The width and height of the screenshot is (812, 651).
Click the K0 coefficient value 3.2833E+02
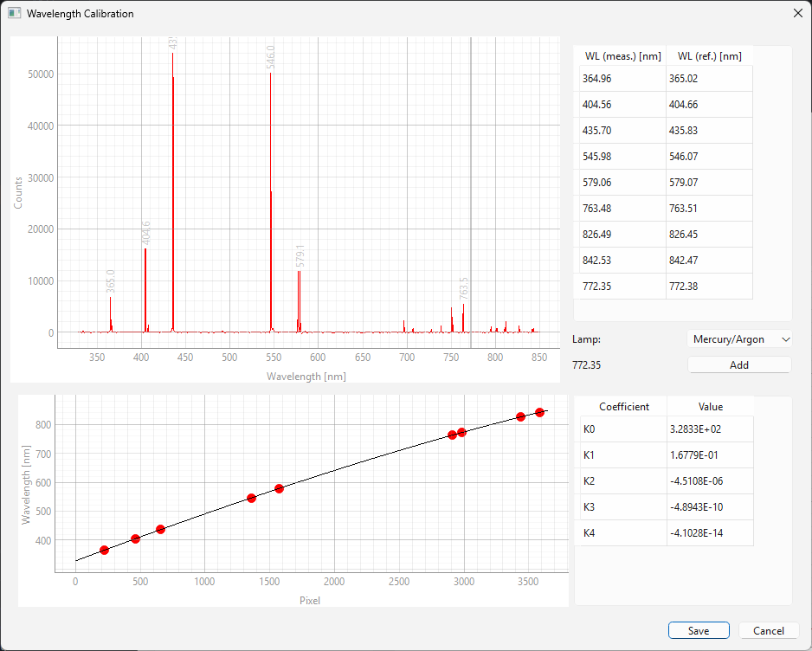[x=709, y=429]
